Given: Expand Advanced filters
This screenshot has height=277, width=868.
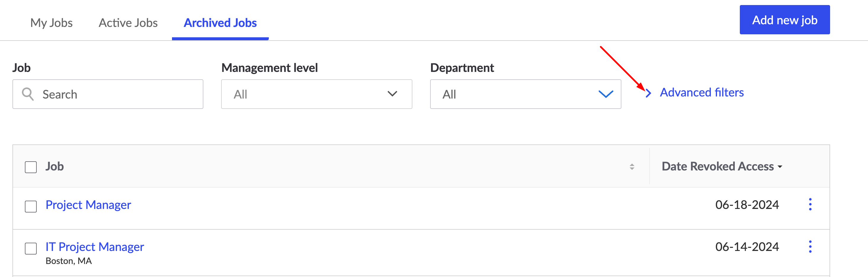Looking at the screenshot, I should (x=702, y=93).
